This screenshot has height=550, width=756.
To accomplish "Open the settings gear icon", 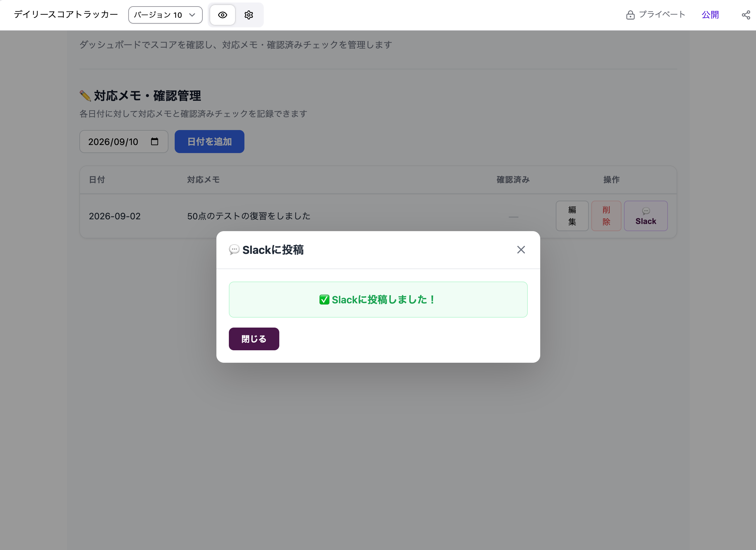I will coord(249,15).
